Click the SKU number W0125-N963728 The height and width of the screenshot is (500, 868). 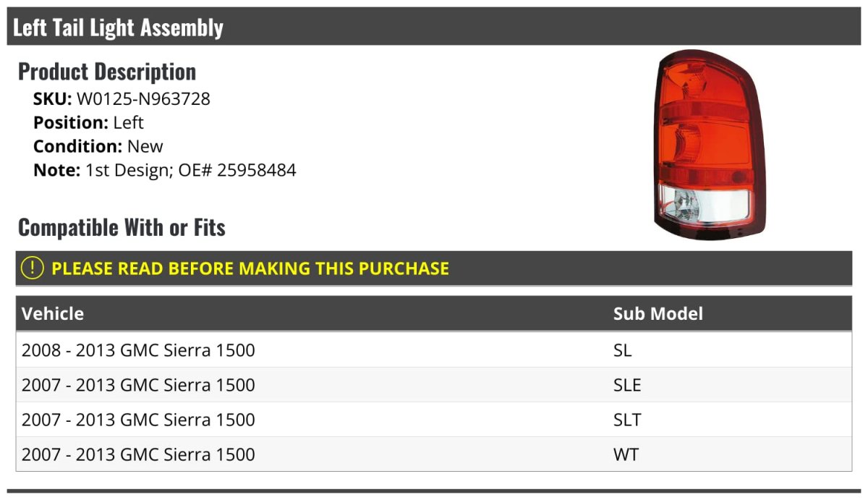(143, 98)
